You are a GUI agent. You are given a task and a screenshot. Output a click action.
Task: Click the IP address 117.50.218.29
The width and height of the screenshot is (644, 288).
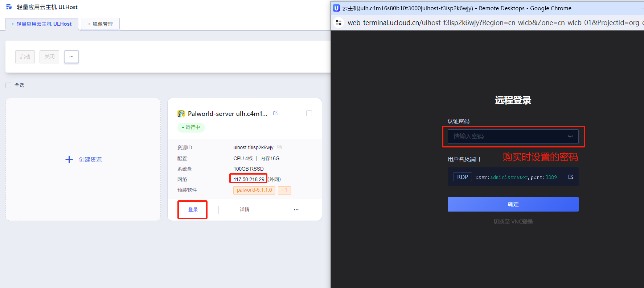pos(249,179)
